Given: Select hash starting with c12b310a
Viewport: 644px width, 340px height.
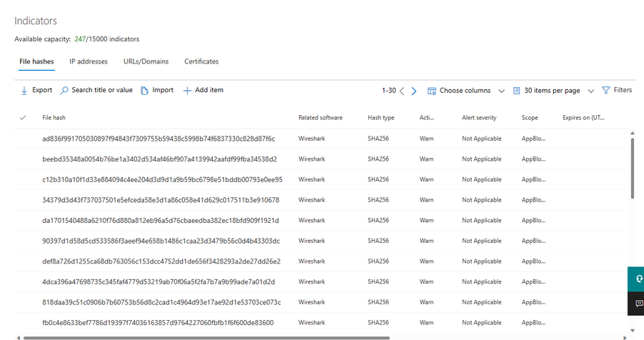Looking at the screenshot, I should [162, 180].
